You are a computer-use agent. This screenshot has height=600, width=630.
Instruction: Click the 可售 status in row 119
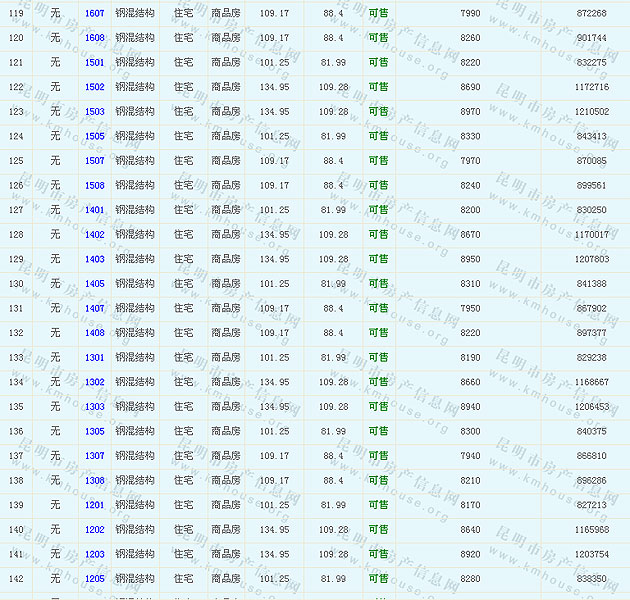[378, 13]
